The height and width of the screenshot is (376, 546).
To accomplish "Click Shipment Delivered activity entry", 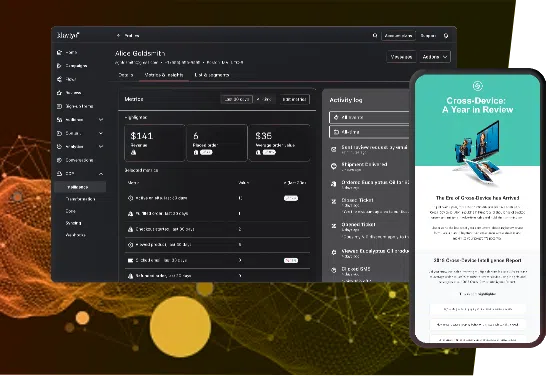I will tap(364, 166).
